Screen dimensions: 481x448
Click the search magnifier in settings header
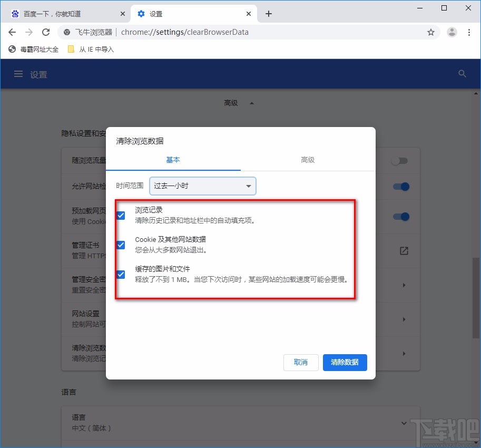[x=462, y=74]
